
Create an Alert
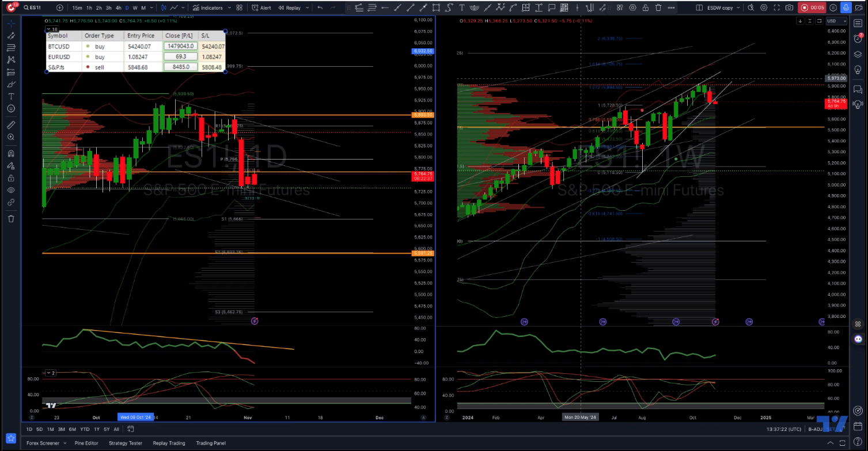coord(261,7)
